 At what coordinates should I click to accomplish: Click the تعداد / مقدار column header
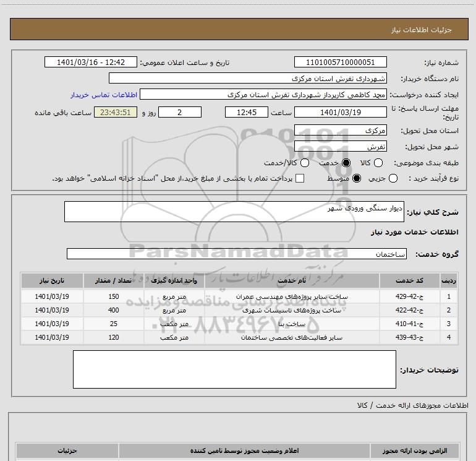pyautogui.click(x=114, y=280)
